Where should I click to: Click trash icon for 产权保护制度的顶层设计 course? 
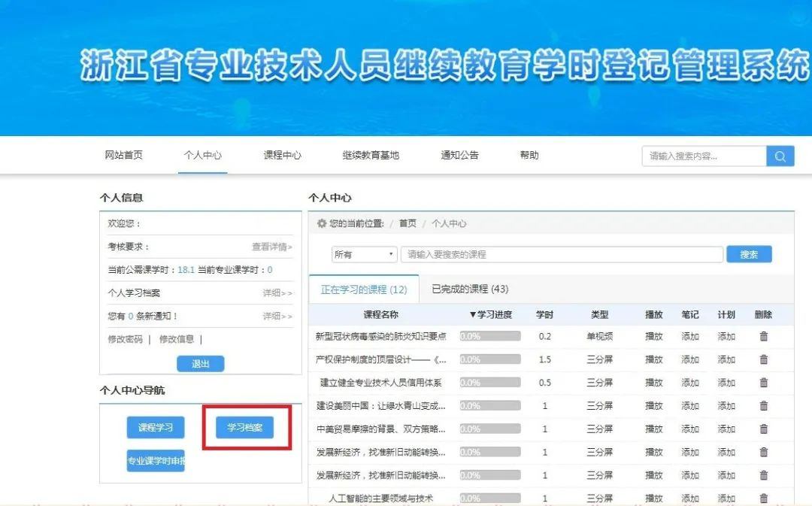[x=763, y=360]
